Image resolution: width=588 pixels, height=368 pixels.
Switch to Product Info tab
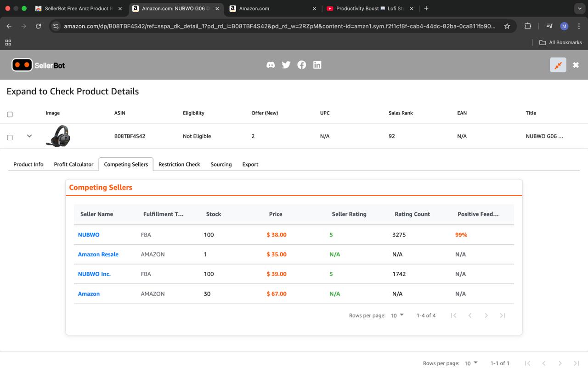28,164
